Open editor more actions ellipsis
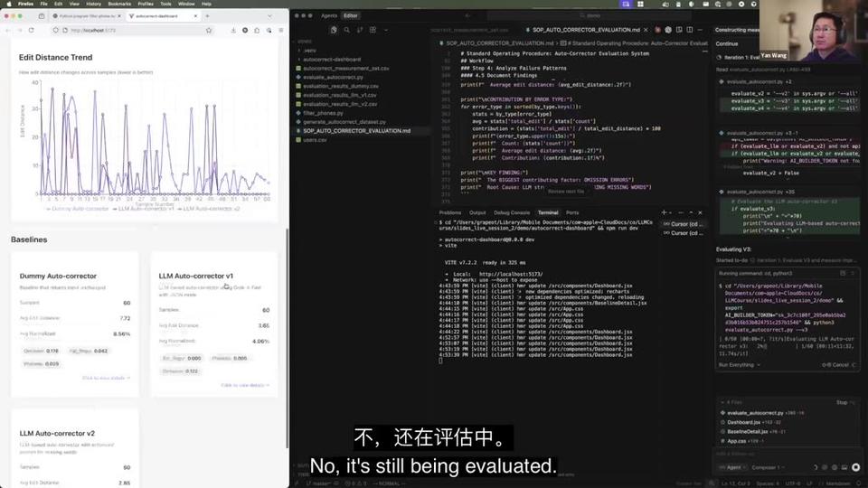Image resolution: width=868 pixels, height=488 pixels. pyautogui.click(x=700, y=30)
